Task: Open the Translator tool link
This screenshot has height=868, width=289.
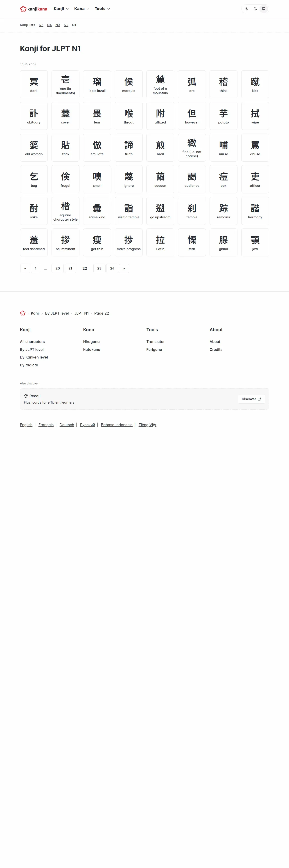Action: click(156, 342)
